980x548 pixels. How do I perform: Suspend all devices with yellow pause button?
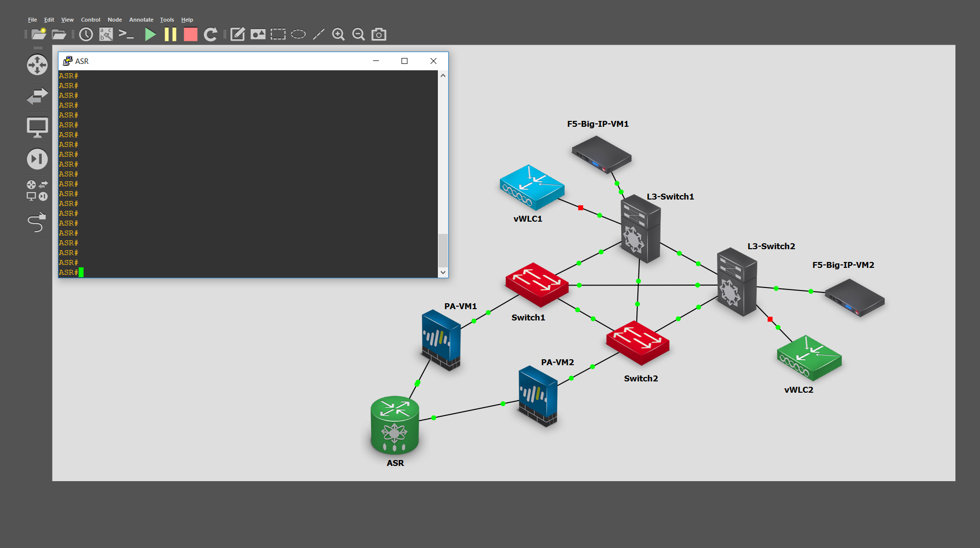click(x=171, y=34)
